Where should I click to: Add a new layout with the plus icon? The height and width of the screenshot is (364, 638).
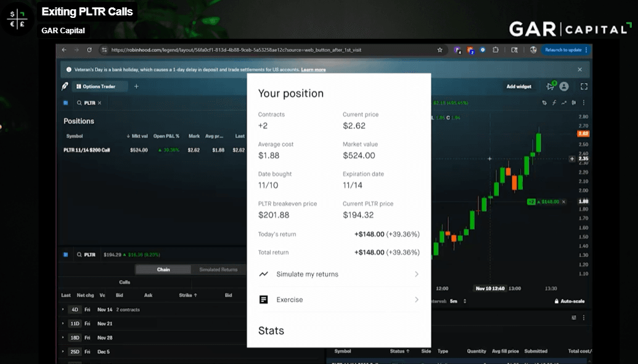[x=136, y=86]
